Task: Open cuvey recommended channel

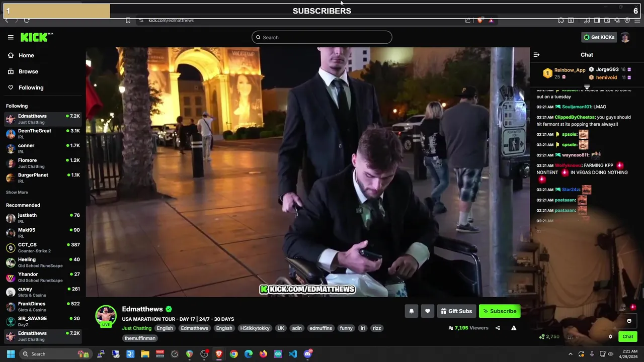Action: click(x=43, y=292)
